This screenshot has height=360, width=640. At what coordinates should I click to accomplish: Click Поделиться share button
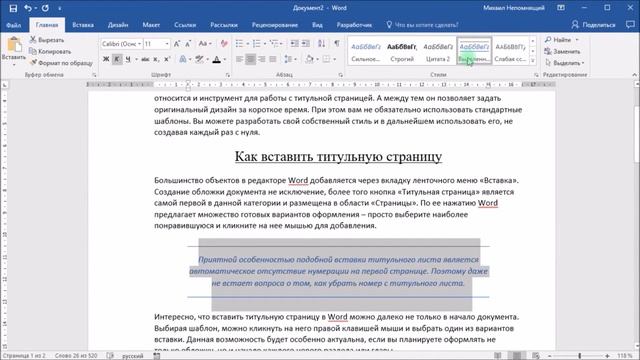pyautogui.click(x=593, y=25)
